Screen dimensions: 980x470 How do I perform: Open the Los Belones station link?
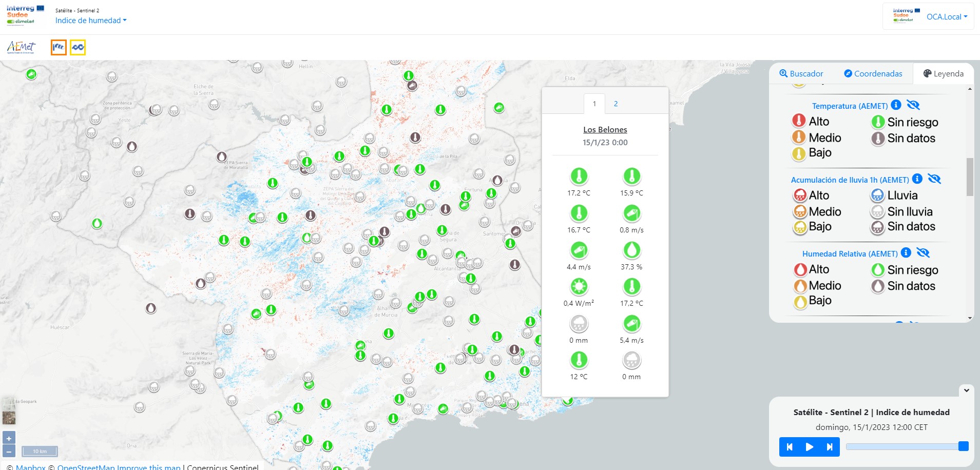[605, 130]
